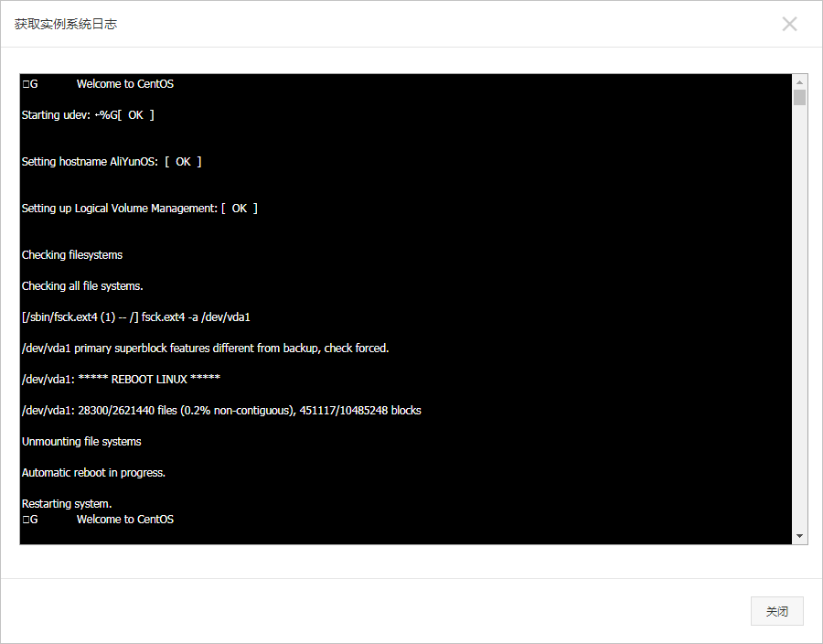Click the scrollbar up arrow

click(799, 81)
